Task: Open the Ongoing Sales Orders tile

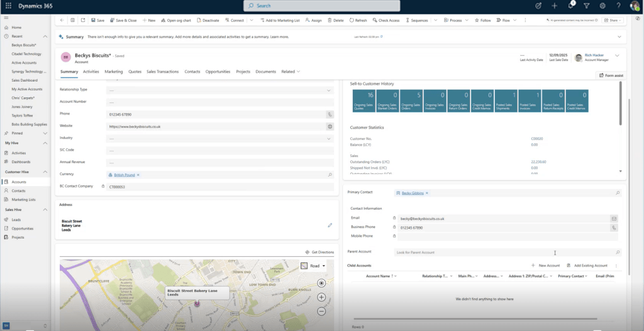Action: 411,101
